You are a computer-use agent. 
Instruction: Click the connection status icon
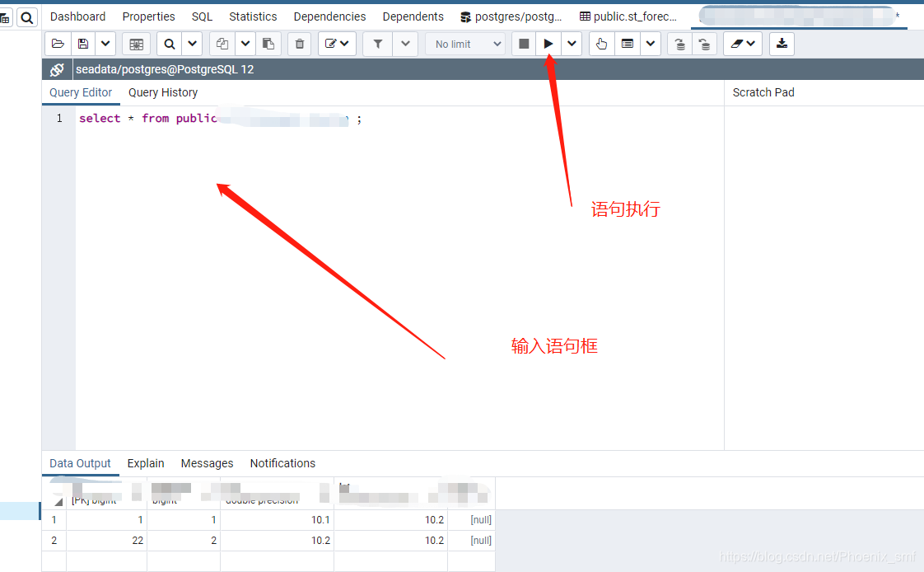click(x=57, y=69)
